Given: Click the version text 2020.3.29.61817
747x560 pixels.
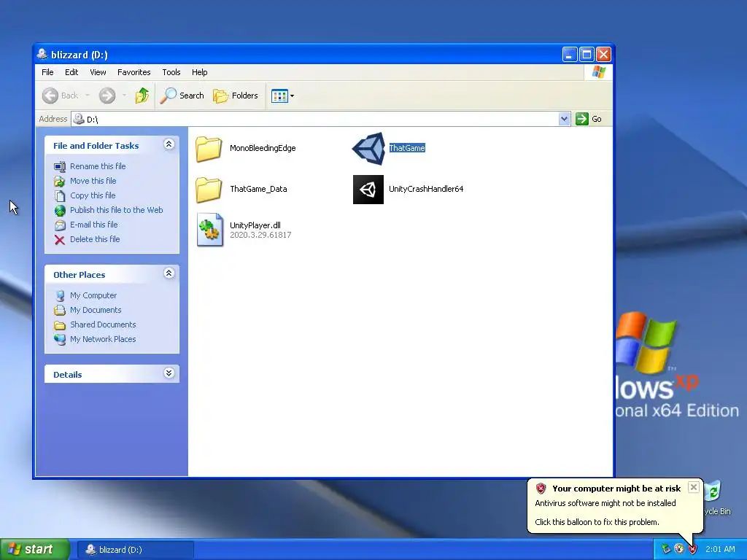Looking at the screenshot, I should (x=260, y=236).
